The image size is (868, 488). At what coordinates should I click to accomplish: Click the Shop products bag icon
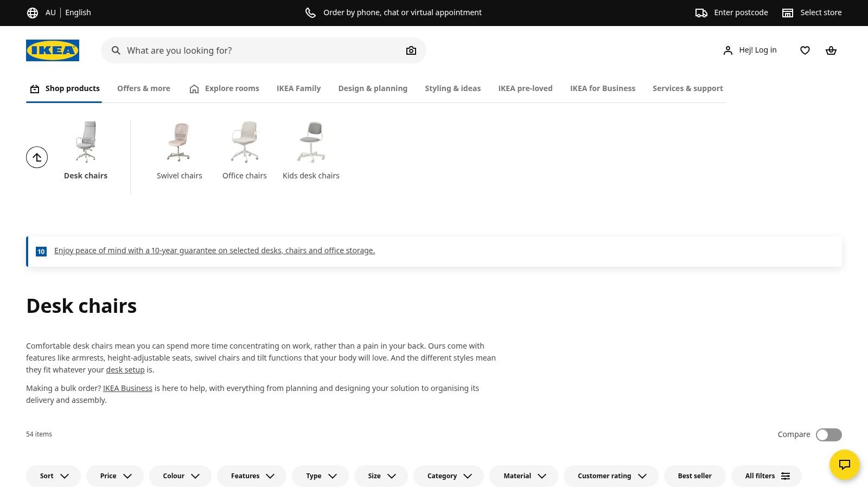click(35, 89)
